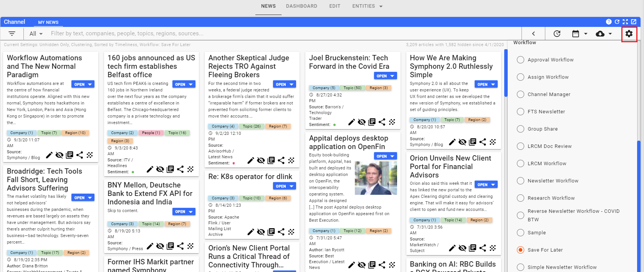
Task: Expand OPEN dropdown on Joel Bruckenstein card
Action: [392, 76]
